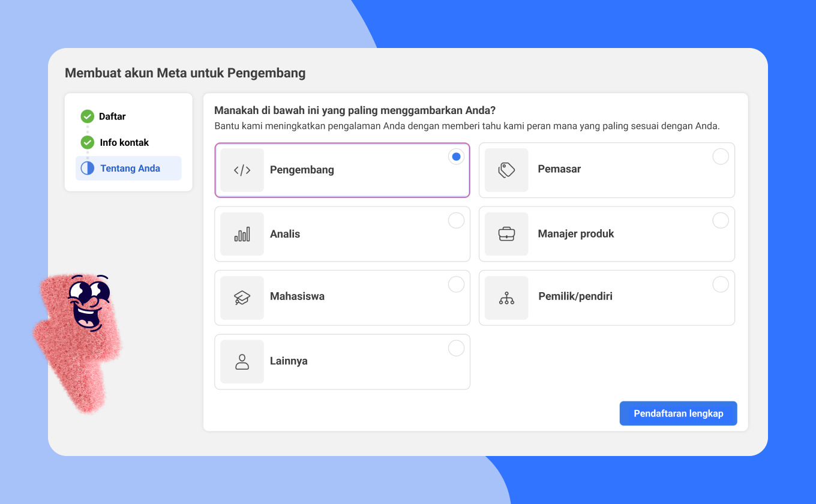The height and width of the screenshot is (504, 816).
Task: Click the Lainnya label text
Action: pyautogui.click(x=289, y=361)
